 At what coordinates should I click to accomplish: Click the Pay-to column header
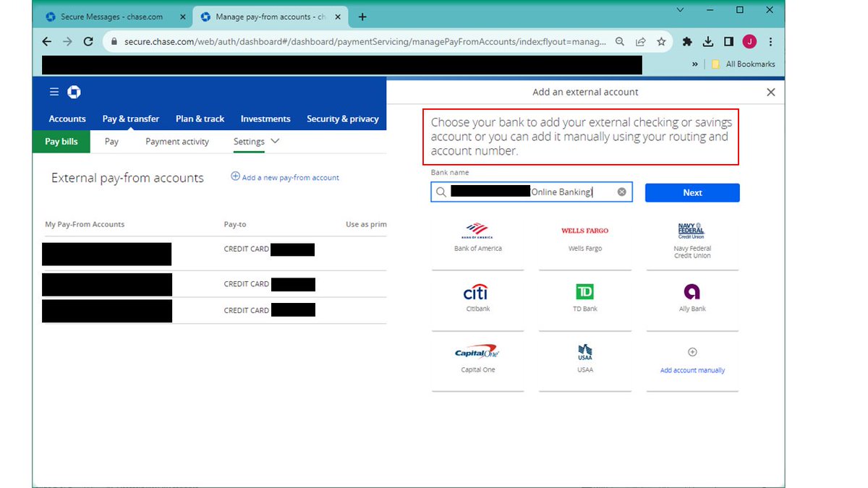click(x=235, y=224)
